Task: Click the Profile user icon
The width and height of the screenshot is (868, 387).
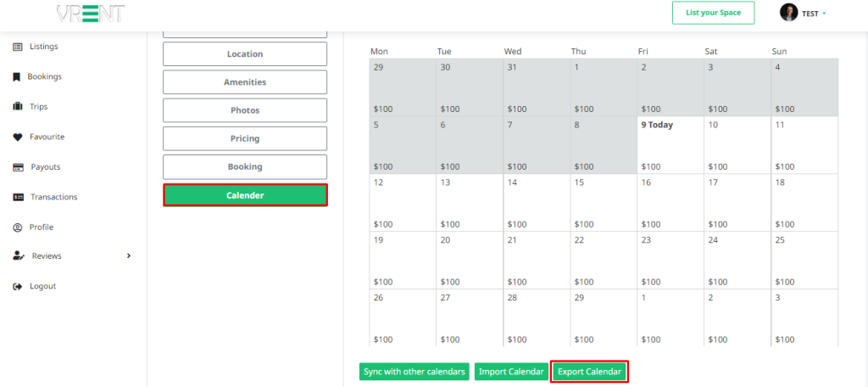Action: pos(17,227)
